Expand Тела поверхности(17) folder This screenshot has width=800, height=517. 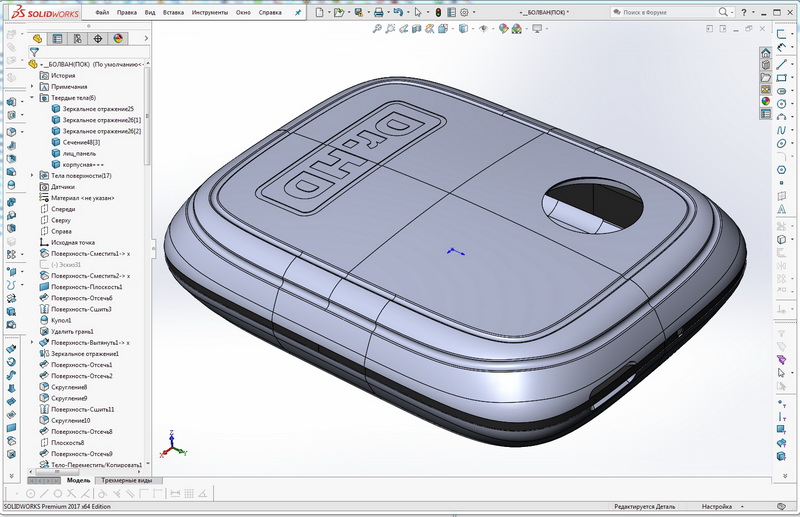pyautogui.click(x=32, y=176)
